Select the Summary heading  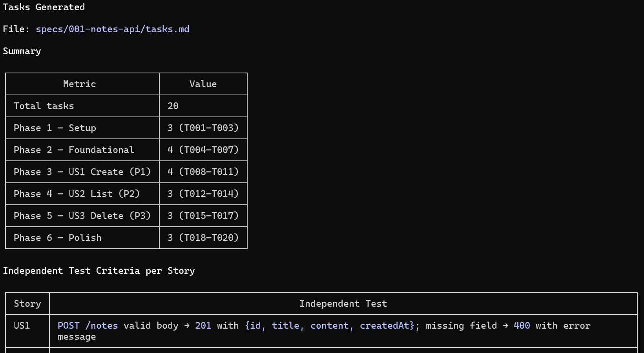22,51
